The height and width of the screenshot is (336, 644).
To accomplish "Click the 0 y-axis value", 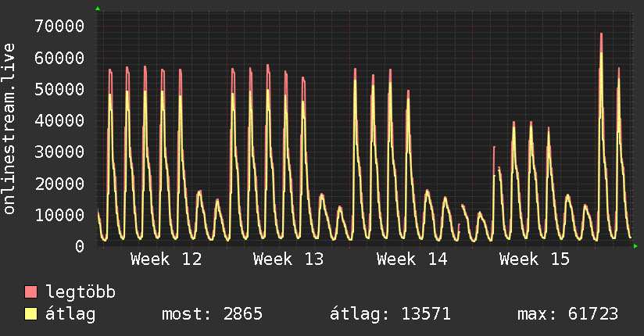I will pos(80,246).
